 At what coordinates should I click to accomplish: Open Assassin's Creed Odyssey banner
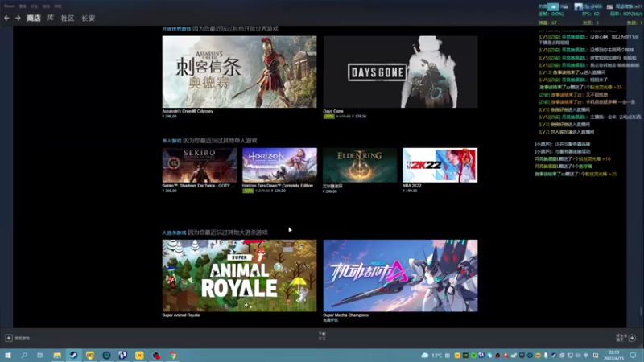[x=239, y=72]
